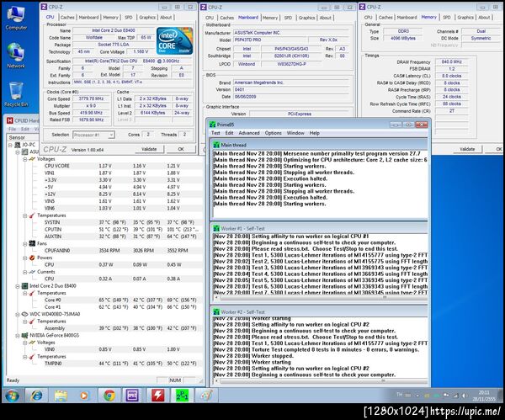This screenshot has height=420, width=505.
Task: Collapse the ASUS Voltages node expander
Action: (x=24, y=159)
